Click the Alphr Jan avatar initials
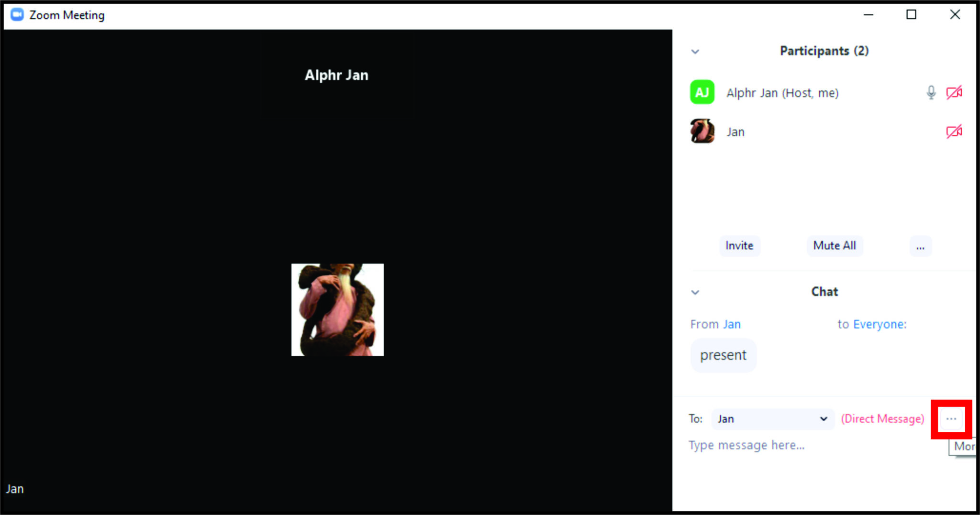The height and width of the screenshot is (515, 980). click(702, 92)
